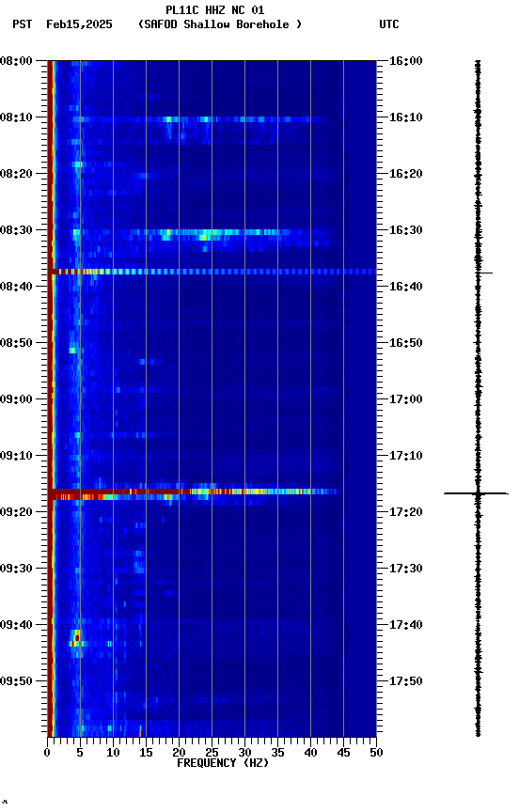Click the 17:00 UTC time label

(x=405, y=399)
